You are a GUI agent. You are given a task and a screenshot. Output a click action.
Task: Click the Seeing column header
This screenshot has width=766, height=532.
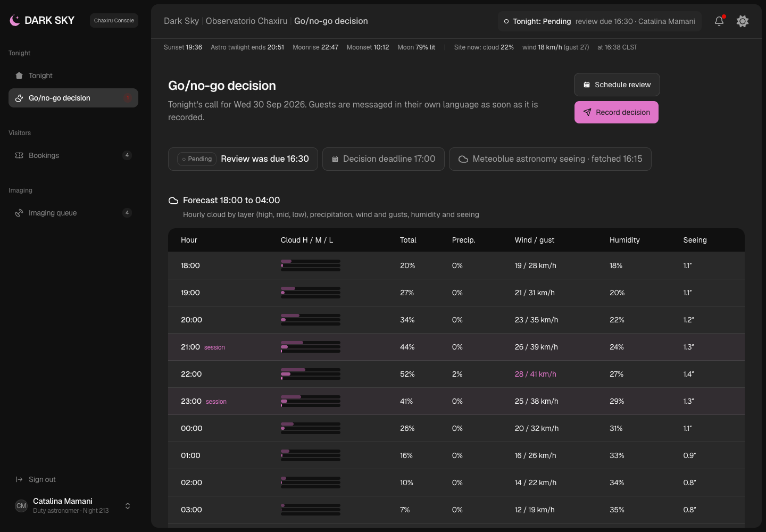[x=695, y=240]
